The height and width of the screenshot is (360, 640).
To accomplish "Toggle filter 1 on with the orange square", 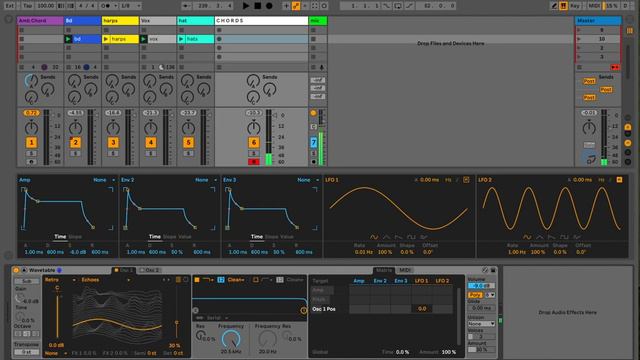I will click(197, 280).
